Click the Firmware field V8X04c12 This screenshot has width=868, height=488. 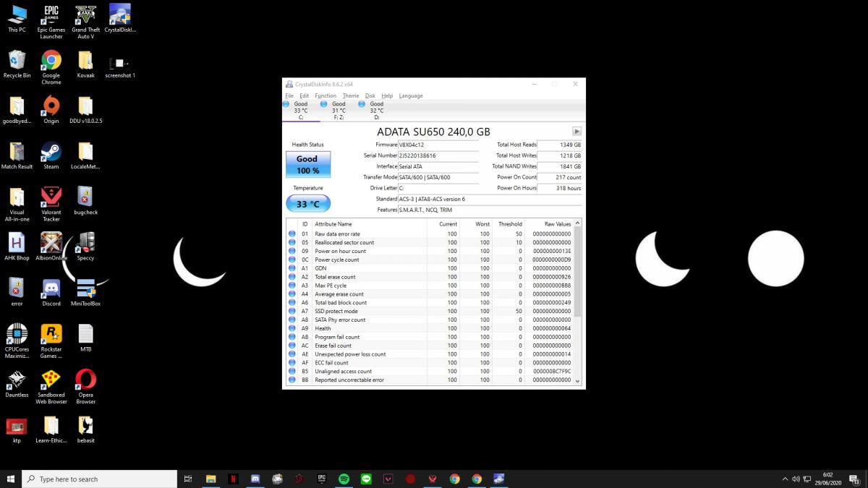tap(438, 145)
